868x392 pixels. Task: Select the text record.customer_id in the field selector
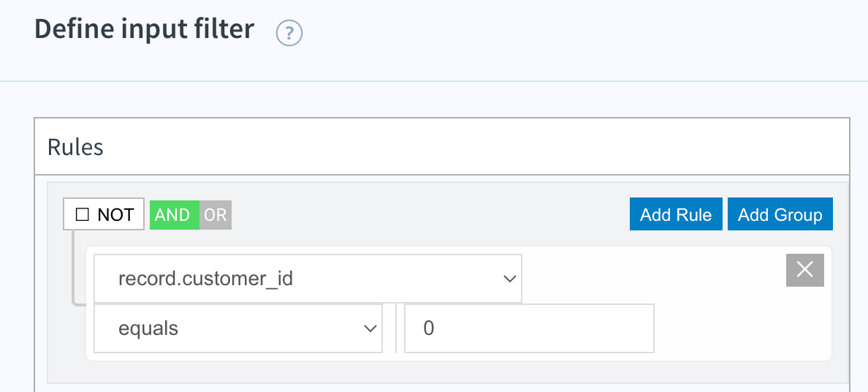pyautogui.click(x=205, y=279)
